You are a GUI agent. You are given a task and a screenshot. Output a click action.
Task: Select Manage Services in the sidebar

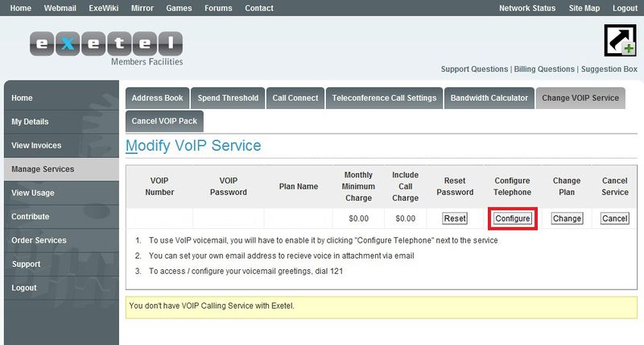click(62, 169)
